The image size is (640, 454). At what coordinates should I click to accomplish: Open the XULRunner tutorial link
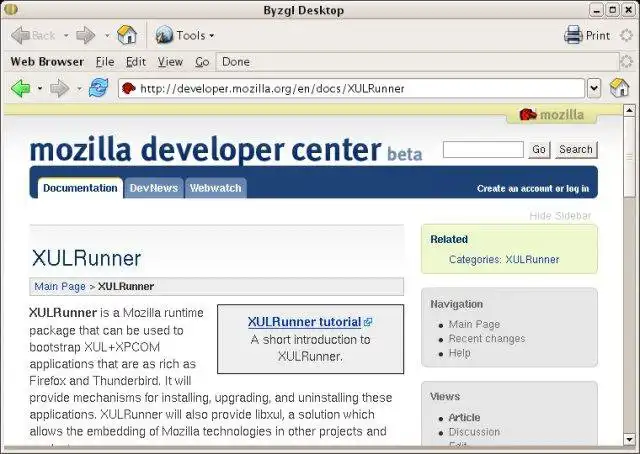click(304, 322)
